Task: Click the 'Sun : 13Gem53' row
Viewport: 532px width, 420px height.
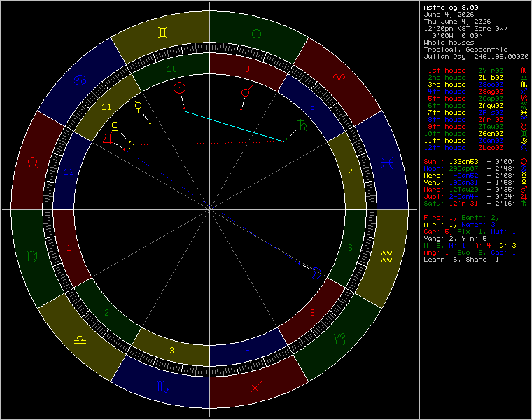Action: (x=476, y=162)
